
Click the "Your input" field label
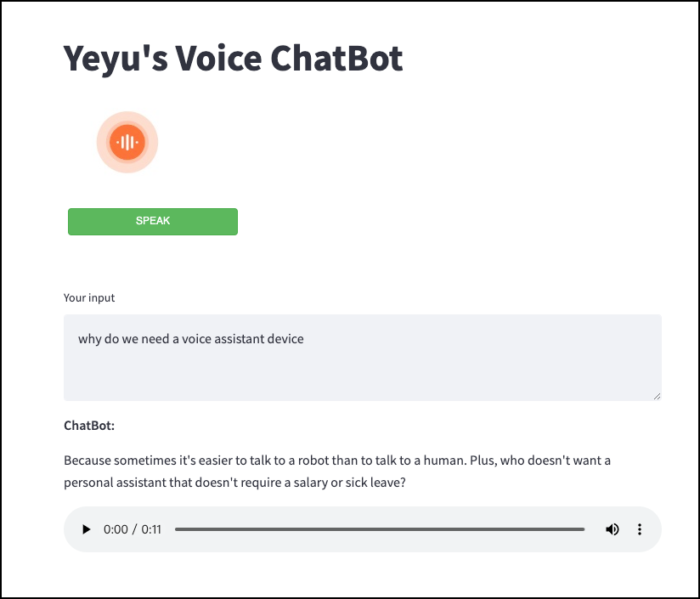[89, 297]
